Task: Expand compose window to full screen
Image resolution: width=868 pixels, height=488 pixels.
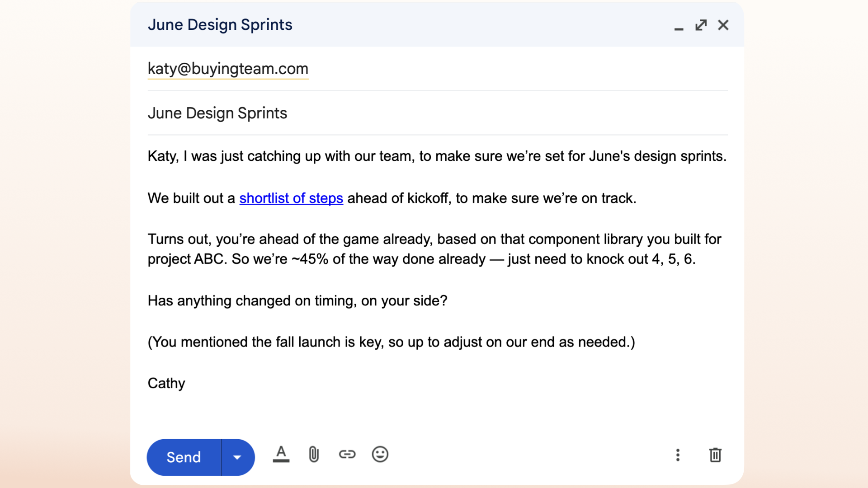Action: 701,25
